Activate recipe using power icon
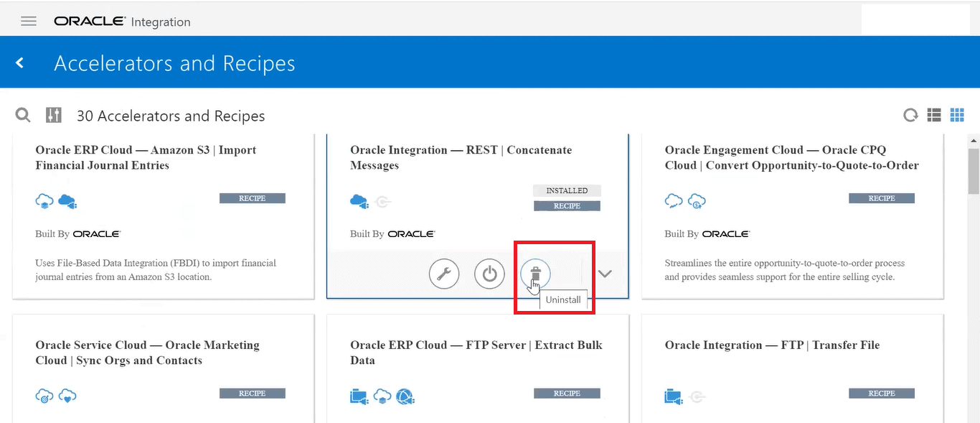 point(489,274)
